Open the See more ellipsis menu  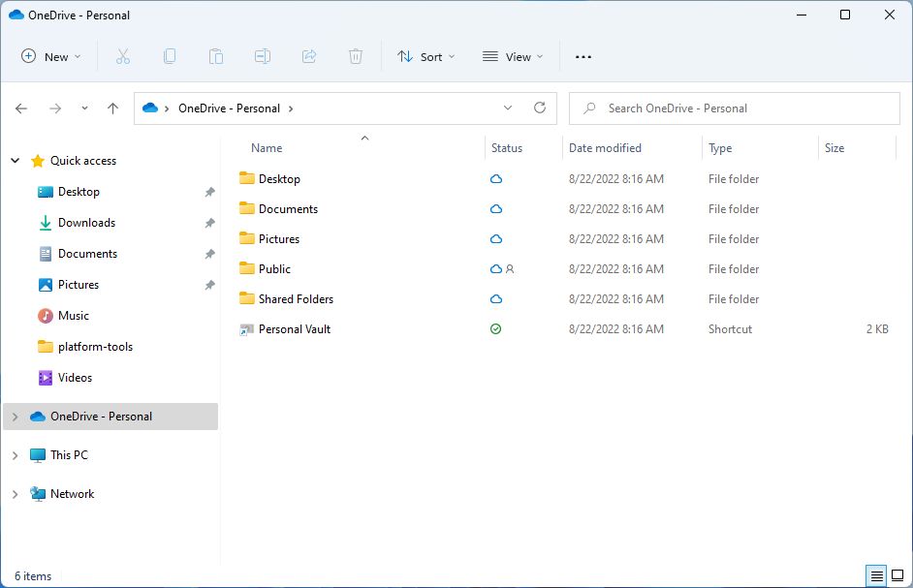(582, 57)
